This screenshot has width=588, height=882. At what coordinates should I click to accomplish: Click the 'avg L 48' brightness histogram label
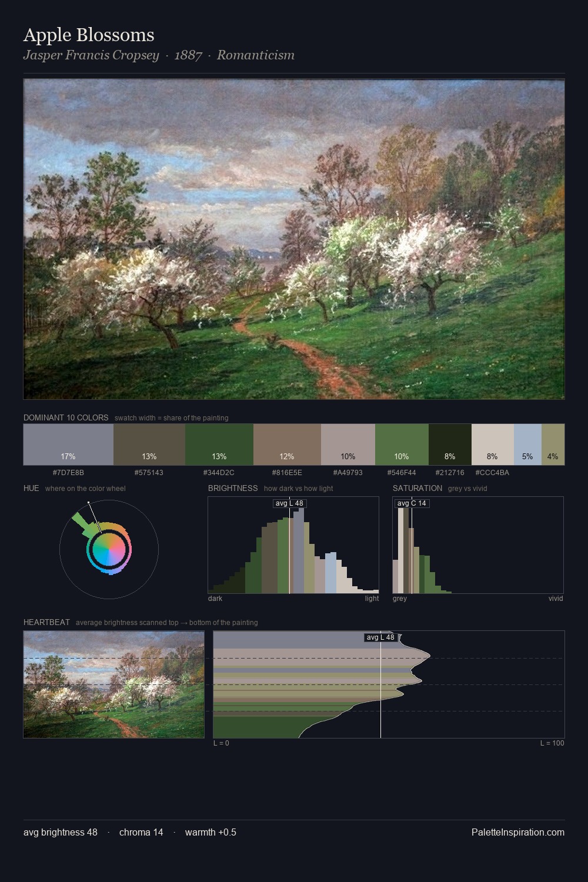290,503
